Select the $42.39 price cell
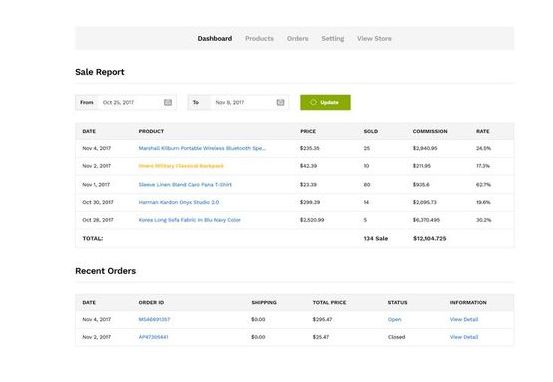The height and width of the screenshot is (382, 553). pyautogui.click(x=308, y=166)
